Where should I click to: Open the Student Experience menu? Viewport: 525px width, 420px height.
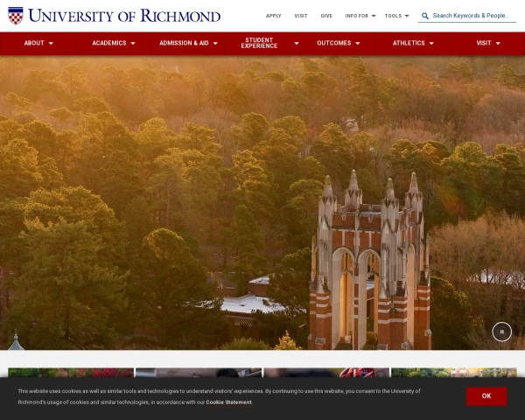(x=259, y=43)
